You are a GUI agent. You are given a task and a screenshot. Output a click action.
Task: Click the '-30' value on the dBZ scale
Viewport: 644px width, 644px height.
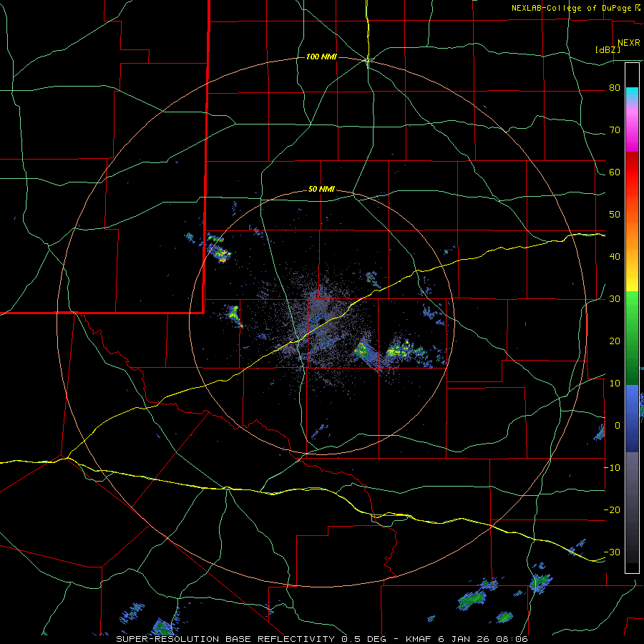612,552
